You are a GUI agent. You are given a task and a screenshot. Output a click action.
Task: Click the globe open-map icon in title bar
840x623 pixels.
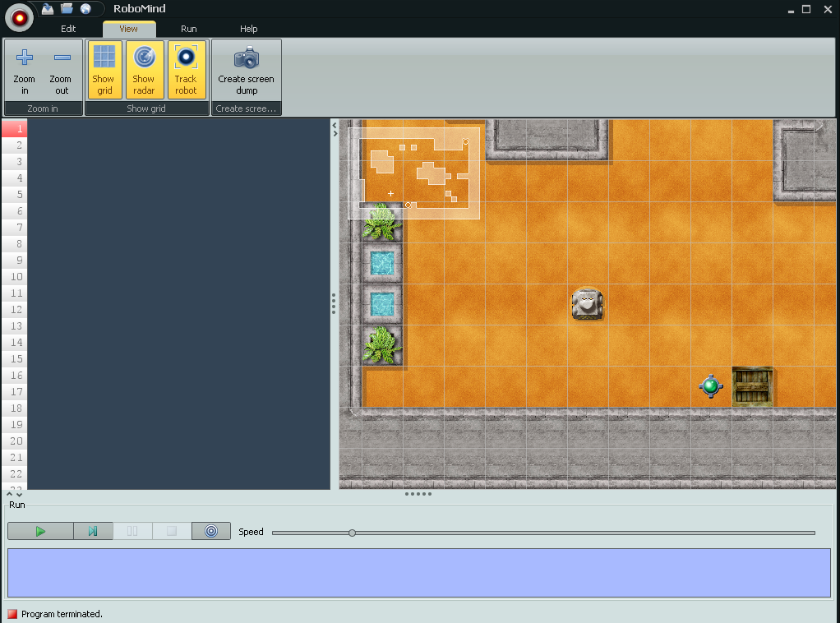(x=85, y=8)
